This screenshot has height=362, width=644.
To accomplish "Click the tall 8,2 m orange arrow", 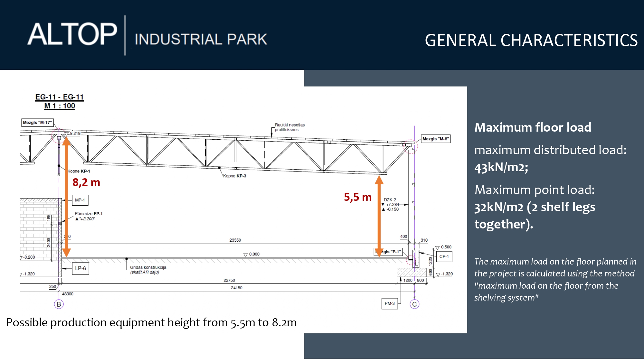I will coord(66,197).
